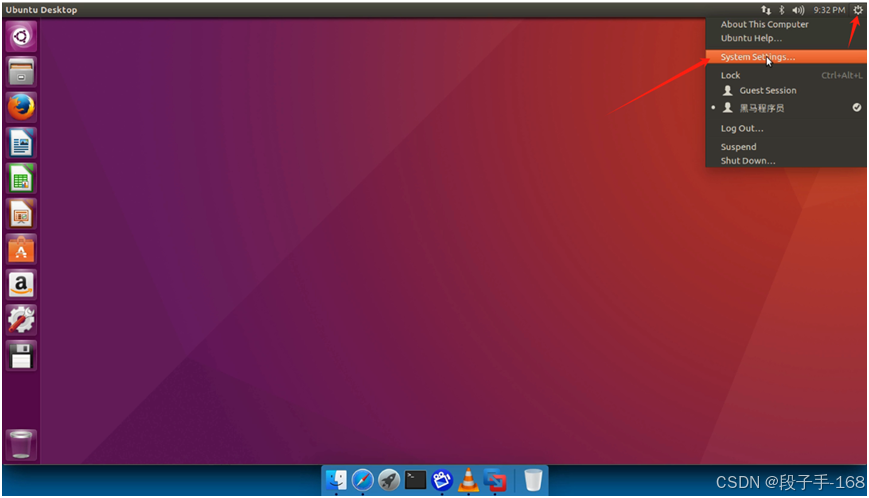The height and width of the screenshot is (498, 869).
Task: Open the Trash in the Ubuntu launcher
Action: coord(21,444)
